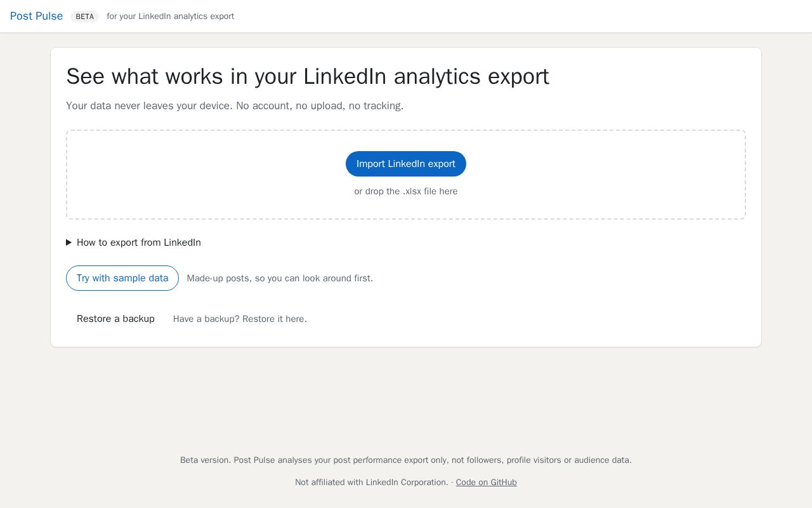Click 'Your data never leaves your device' text
The width and height of the screenshot is (812, 508).
coord(235,105)
